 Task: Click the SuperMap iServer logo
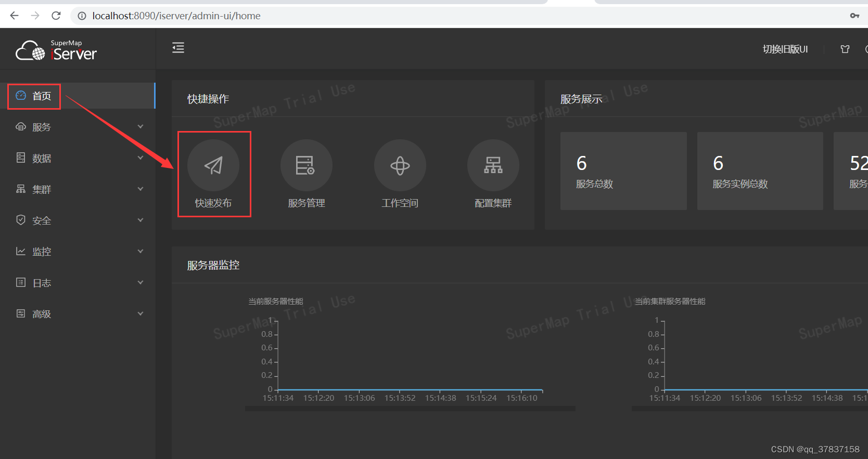tap(56, 50)
